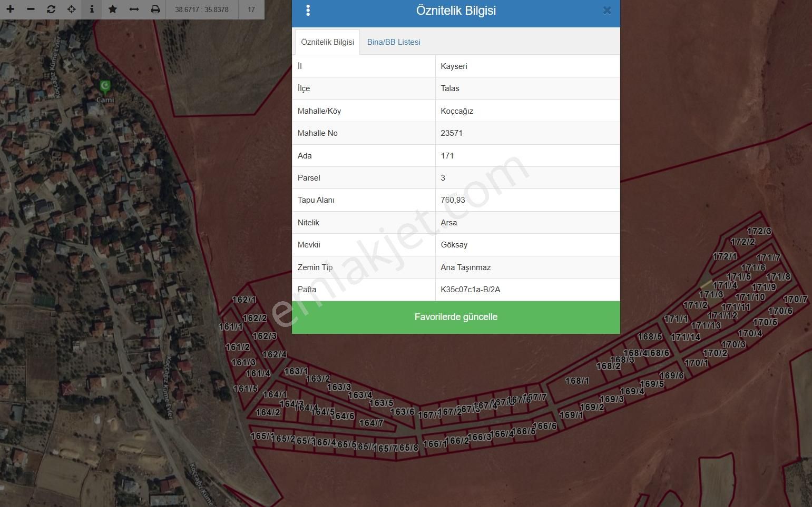Switch to Öznitelik Bilgisi tab

pyautogui.click(x=327, y=42)
